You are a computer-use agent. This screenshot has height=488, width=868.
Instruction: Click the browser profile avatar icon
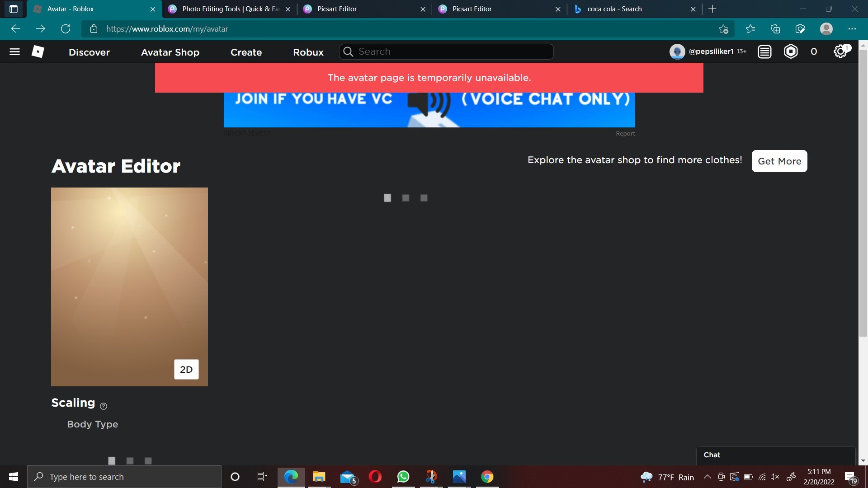tap(826, 29)
